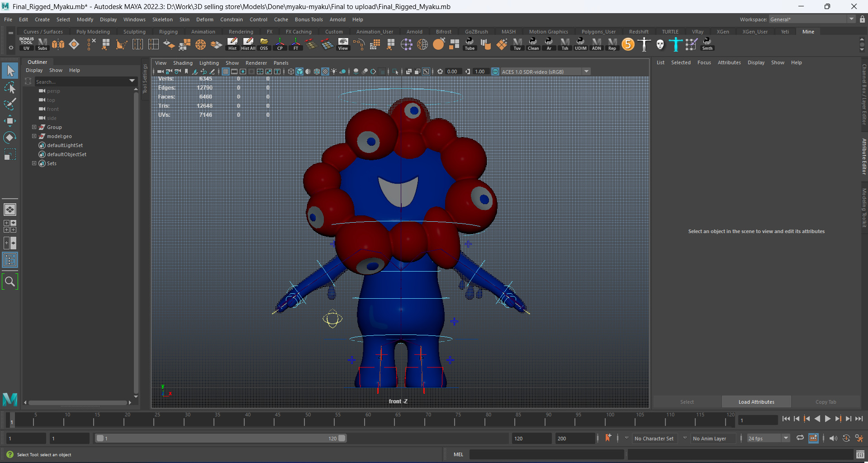This screenshot has height=463, width=868.
Task: Click the current frame field showing 1
Action: click(758, 420)
